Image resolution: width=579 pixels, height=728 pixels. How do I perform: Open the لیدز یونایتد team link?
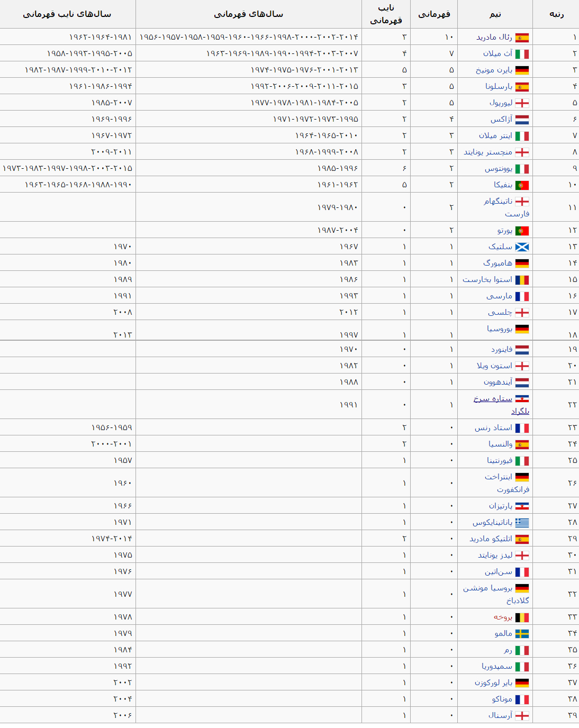[x=495, y=555]
